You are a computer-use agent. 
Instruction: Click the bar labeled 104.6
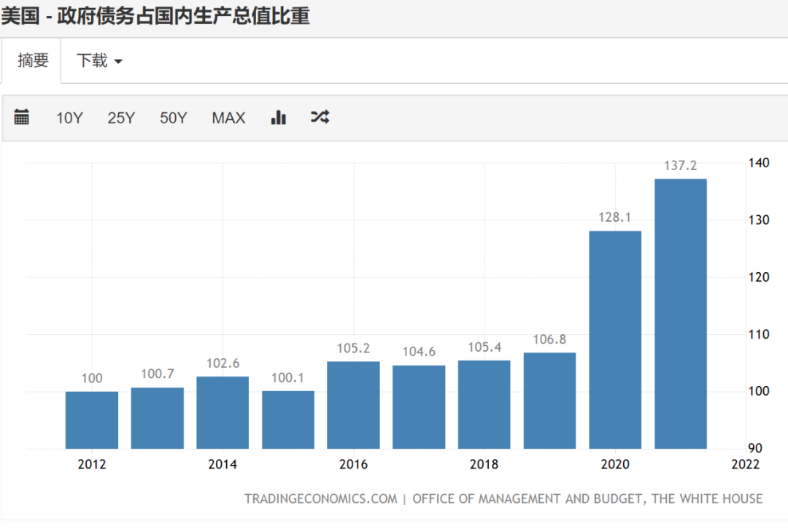tap(419, 406)
